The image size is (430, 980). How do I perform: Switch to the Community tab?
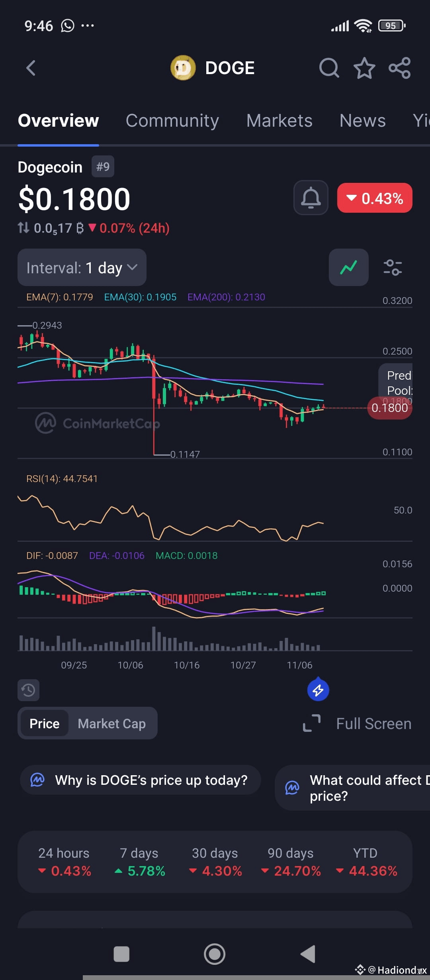coord(172,120)
